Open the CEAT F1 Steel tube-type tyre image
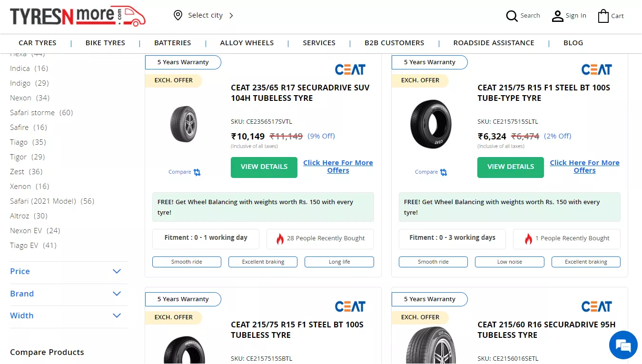The image size is (642, 364). 431,124
